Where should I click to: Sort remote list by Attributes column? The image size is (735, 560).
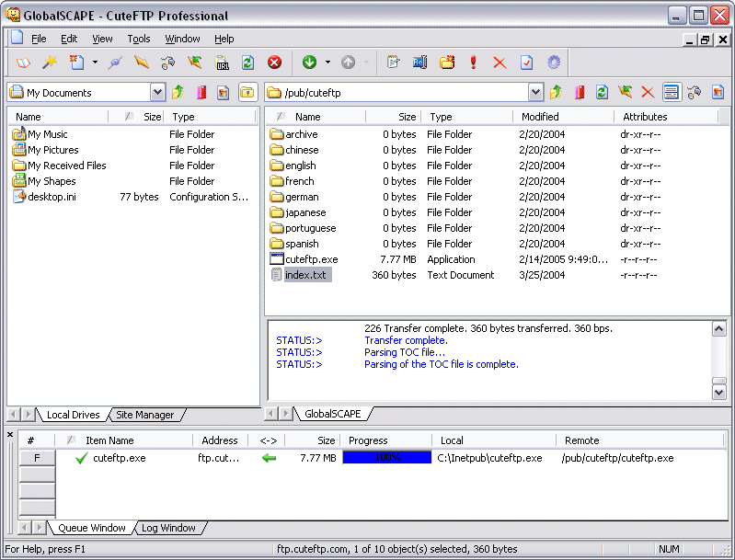(x=666, y=117)
